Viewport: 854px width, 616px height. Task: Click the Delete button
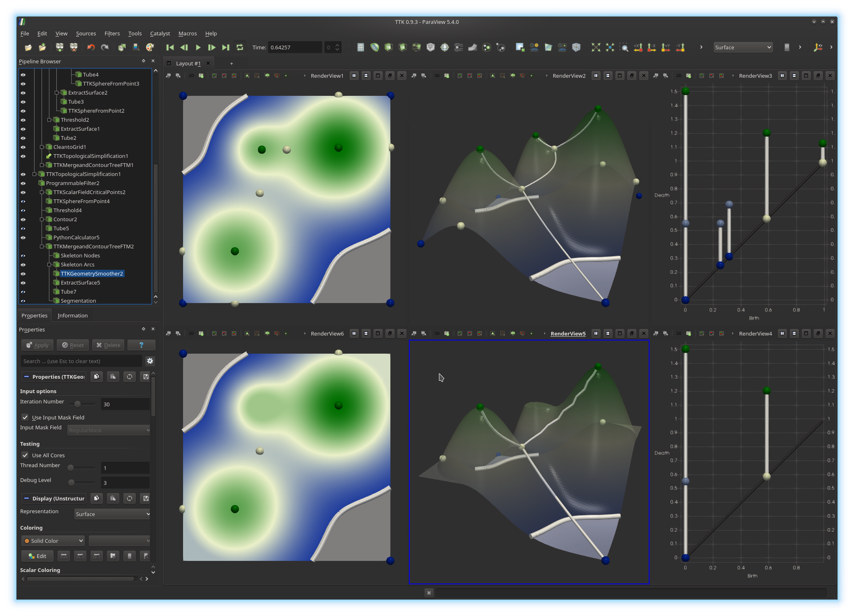pyautogui.click(x=108, y=345)
